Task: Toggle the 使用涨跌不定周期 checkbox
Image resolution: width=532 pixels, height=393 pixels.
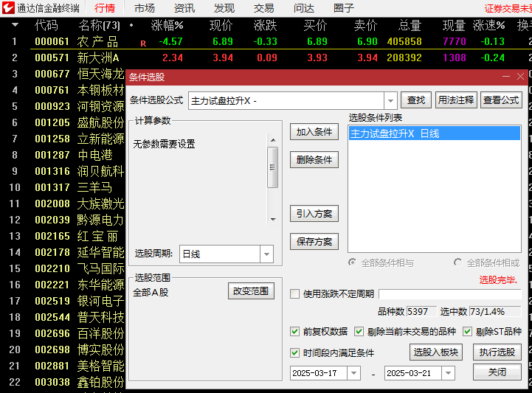Action: [x=295, y=293]
